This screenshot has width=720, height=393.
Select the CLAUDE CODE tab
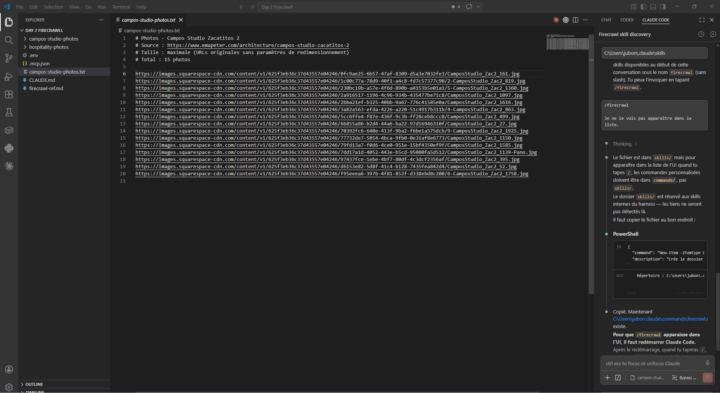click(x=655, y=20)
